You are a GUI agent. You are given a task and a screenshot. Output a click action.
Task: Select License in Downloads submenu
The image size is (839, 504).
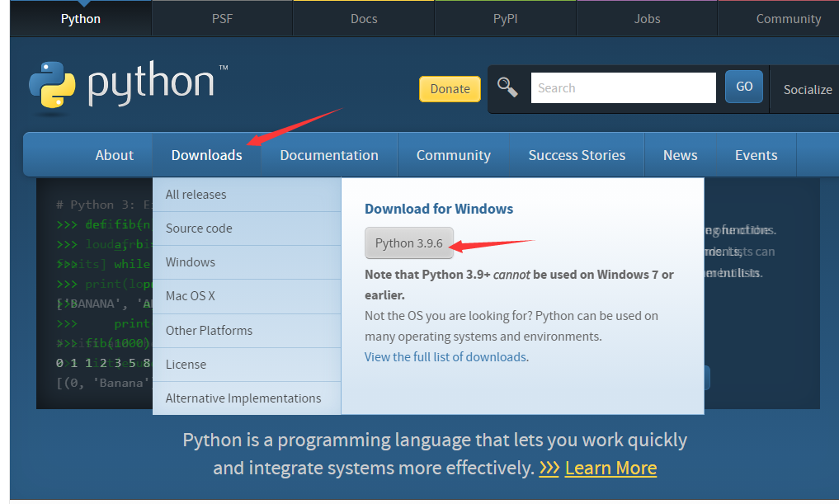247,365
